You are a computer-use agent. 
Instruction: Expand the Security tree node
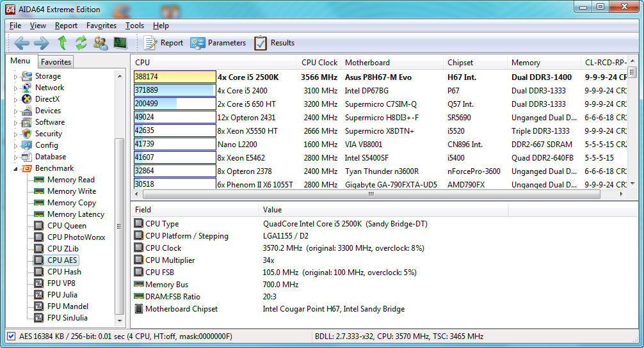15,134
